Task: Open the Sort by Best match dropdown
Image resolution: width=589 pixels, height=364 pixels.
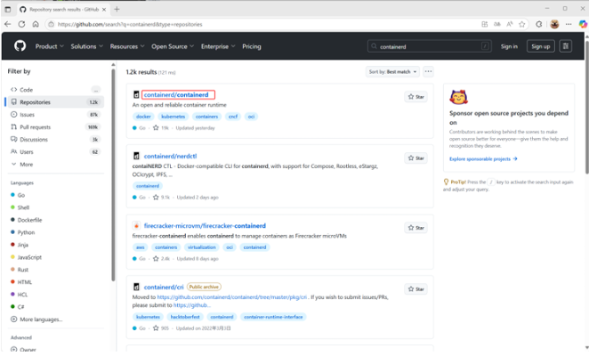Action: coord(392,72)
